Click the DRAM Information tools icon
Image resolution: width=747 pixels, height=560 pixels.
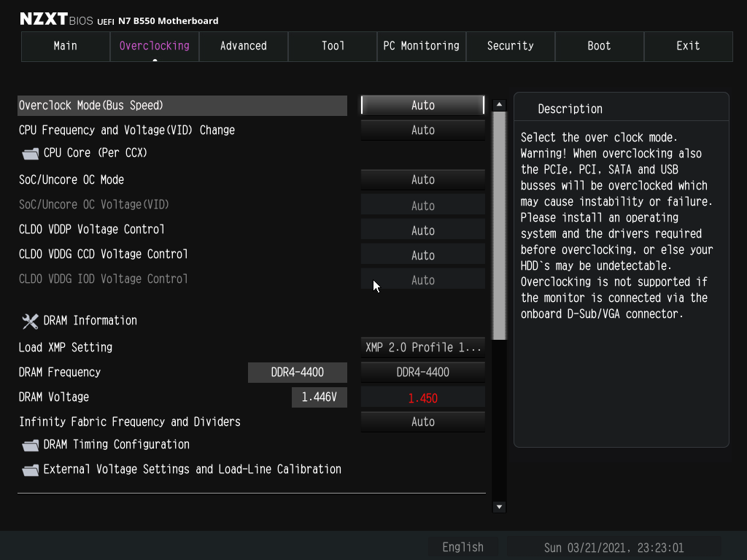tap(31, 322)
